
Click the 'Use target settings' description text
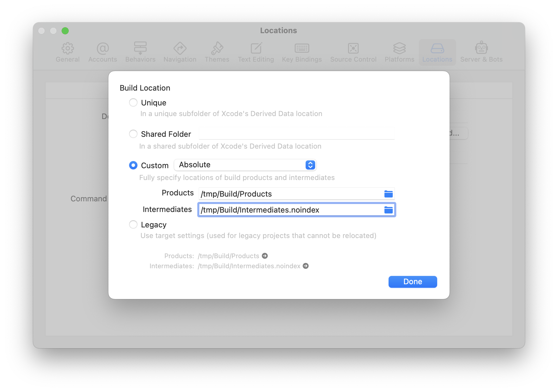258,236
